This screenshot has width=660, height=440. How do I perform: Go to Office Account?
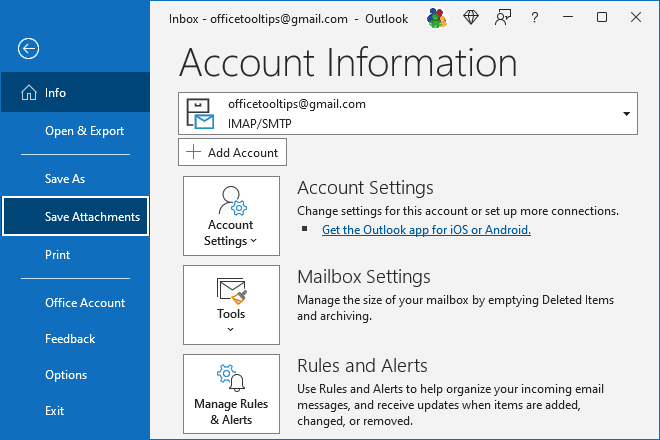coord(85,303)
